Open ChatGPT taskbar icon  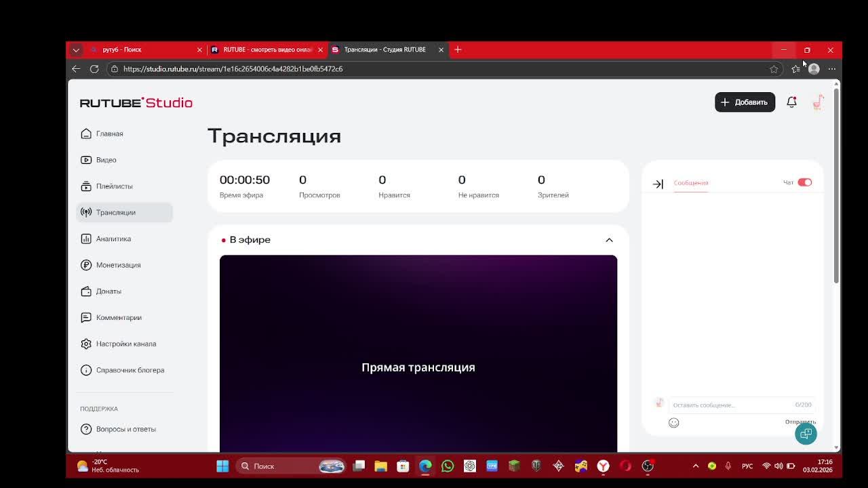[x=469, y=466]
